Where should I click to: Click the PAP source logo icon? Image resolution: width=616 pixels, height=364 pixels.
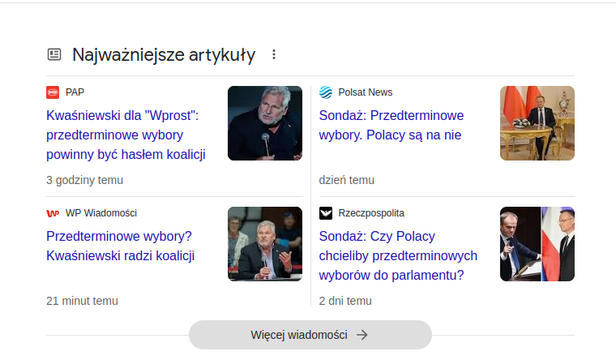(x=53, y=92)
